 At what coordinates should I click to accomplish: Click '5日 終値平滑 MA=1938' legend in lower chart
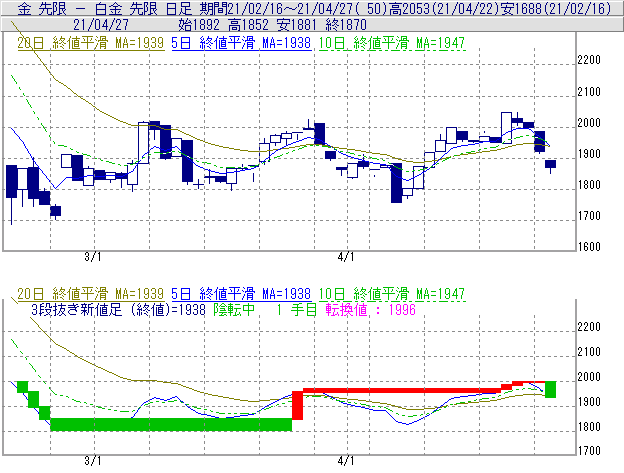(241, 294)
